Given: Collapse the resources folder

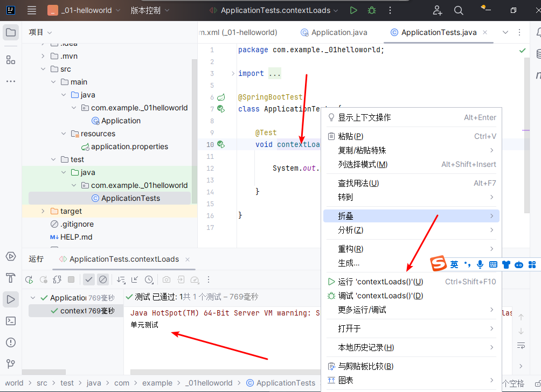Looking at the screenshot, I should tap(64, 134).
